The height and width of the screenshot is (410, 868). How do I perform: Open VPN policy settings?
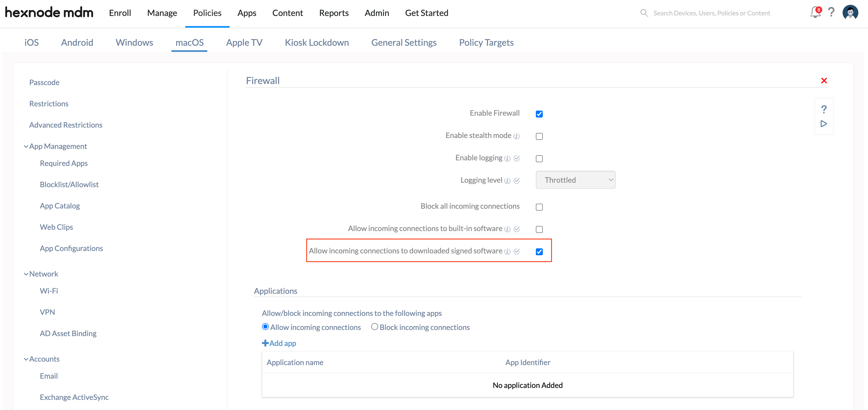(47, 312)
